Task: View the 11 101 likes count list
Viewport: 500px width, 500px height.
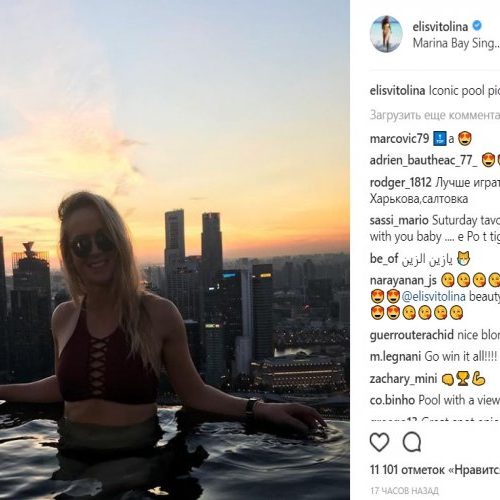Action: click(x=435, y=470)
